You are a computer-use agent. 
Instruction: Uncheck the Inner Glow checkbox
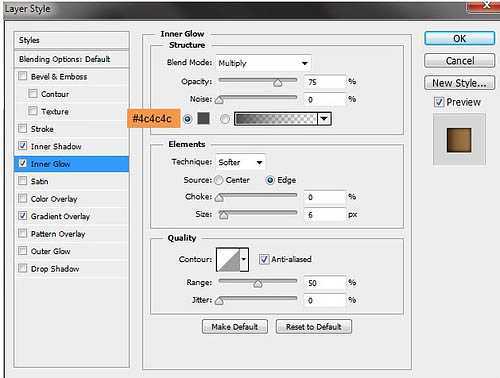point(22,163)
